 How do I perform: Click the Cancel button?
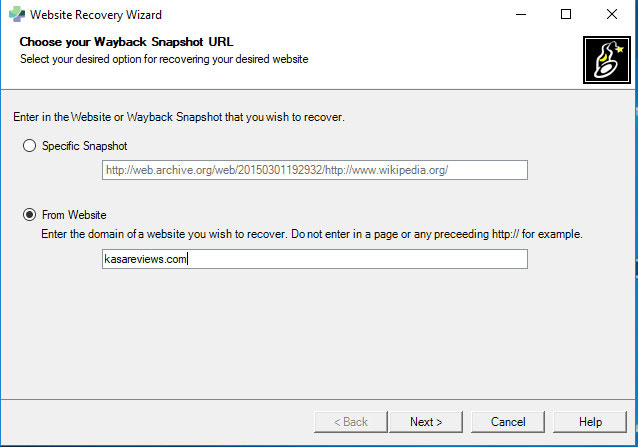pyautogui.click(x=508, y=422)
